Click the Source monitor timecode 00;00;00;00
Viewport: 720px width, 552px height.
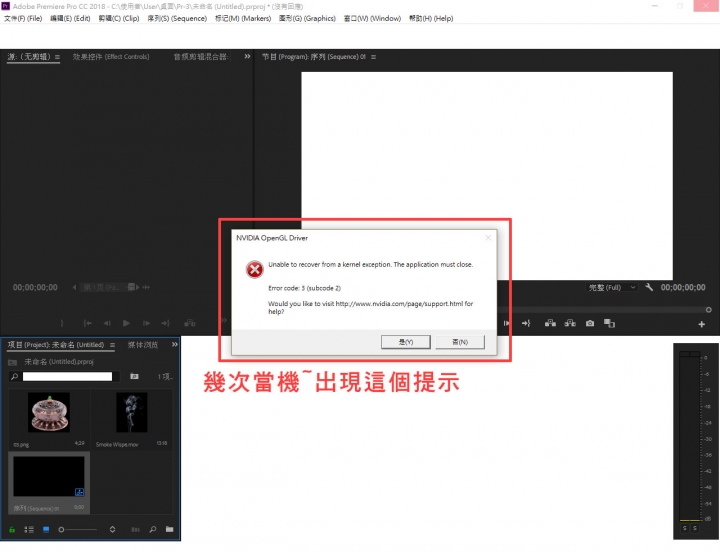(x=35, y=287)
